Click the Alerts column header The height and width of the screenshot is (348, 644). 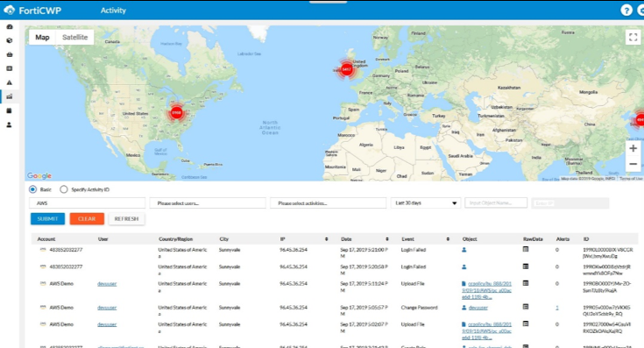click(563, 239)
